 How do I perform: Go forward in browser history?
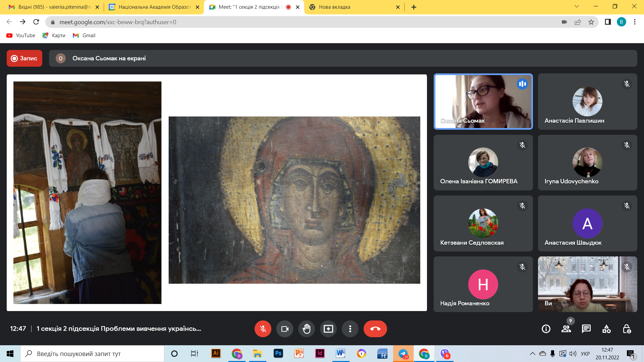pyautogui.click(x=23, y=22)
